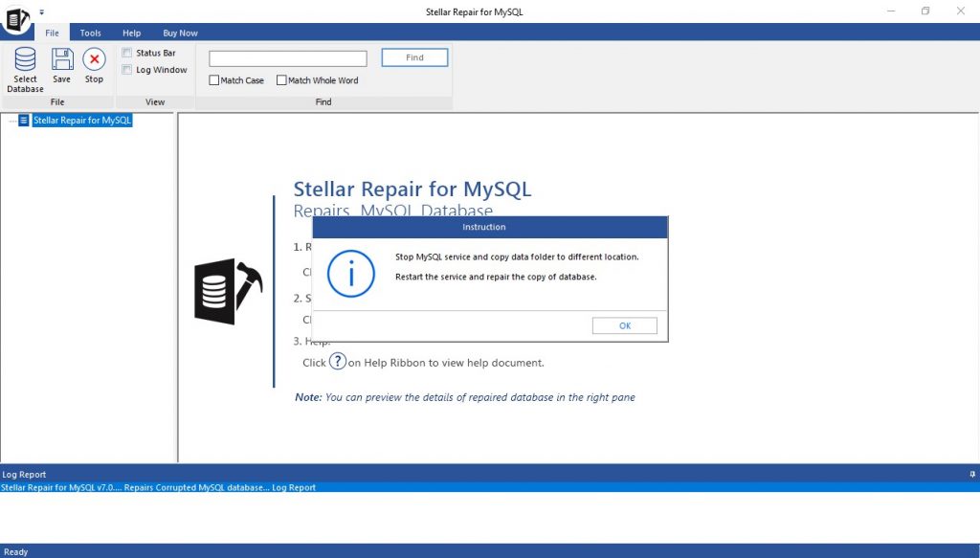This screenshot has width=980, height=558.
Task: Select the log entry line in Log Report
Action: tap(490, 487)
